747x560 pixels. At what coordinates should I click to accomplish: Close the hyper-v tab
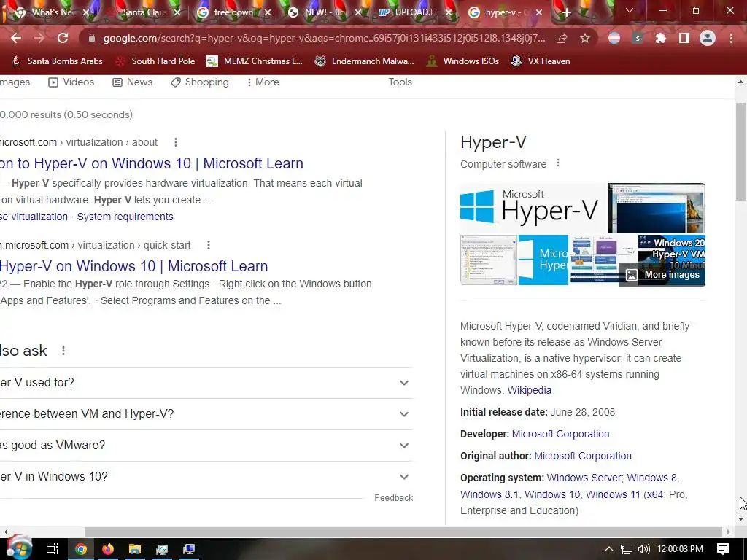(539, 13)
